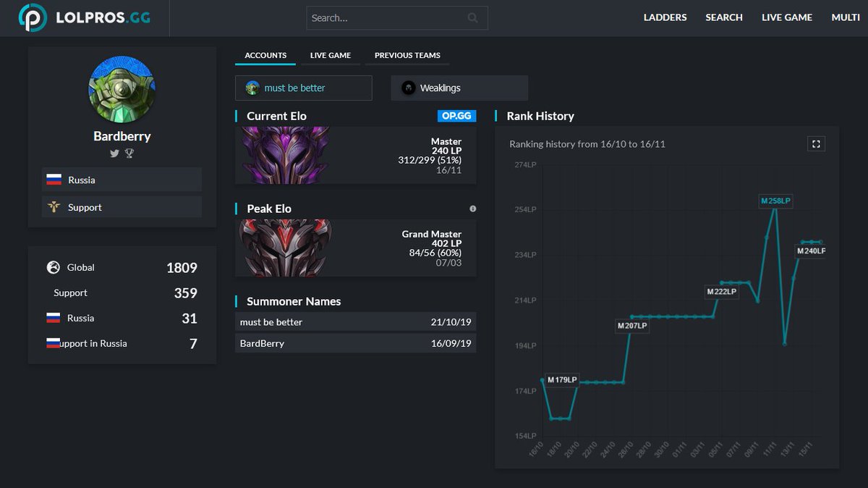Open Live Game in top navigation
This screenshot has height=488, width=868.
coord(787,17)
